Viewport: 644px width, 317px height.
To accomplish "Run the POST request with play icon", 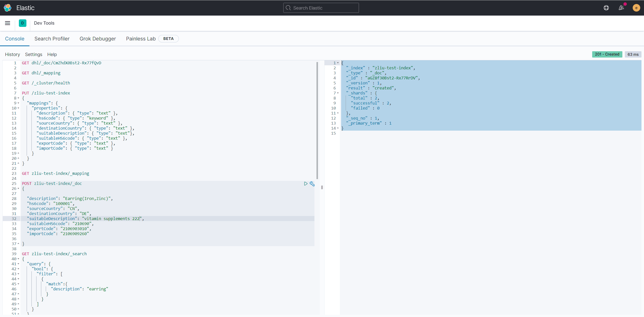I will 306,184.
